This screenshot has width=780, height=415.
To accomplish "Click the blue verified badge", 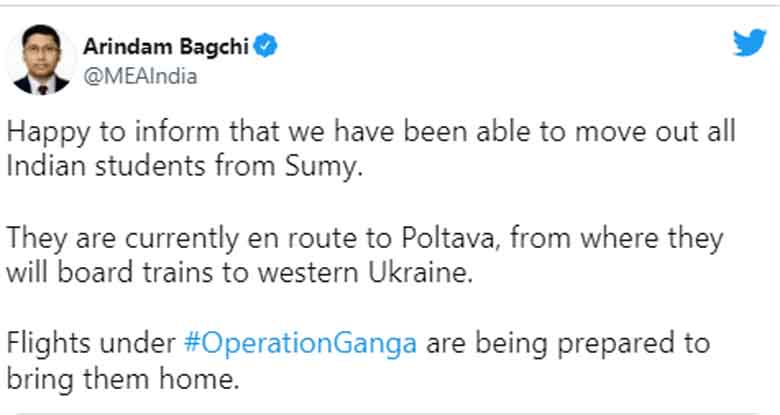I will click(267, 45).
